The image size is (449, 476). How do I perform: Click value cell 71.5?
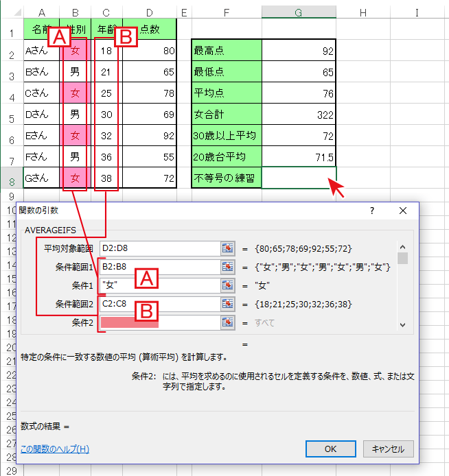[x=299, y=156]
